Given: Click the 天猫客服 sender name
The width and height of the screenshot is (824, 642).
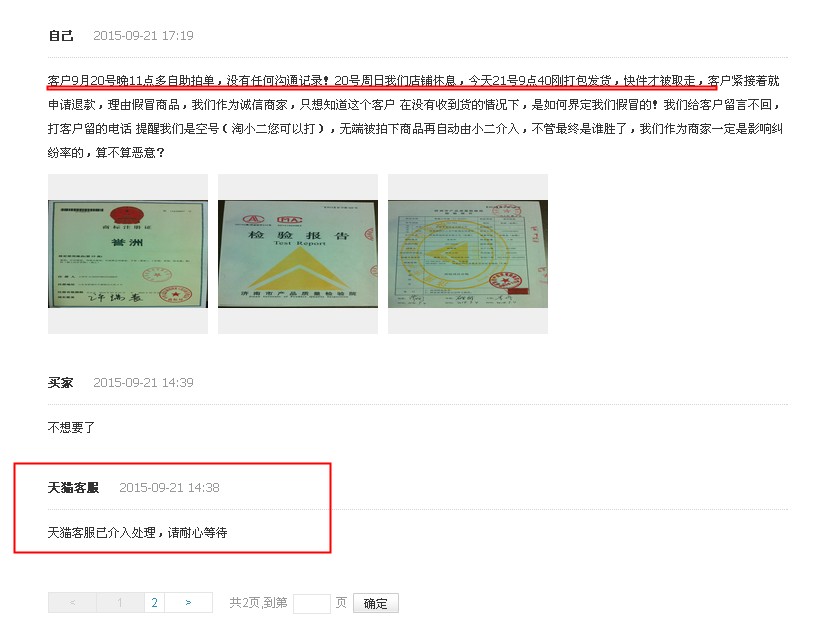Looking at the screenshot, I should (74, 488).
